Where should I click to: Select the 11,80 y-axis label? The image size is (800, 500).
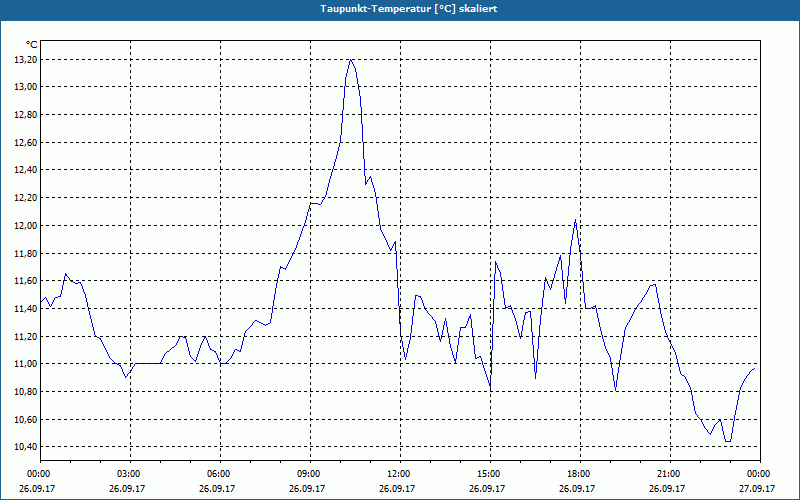(27, 254)
